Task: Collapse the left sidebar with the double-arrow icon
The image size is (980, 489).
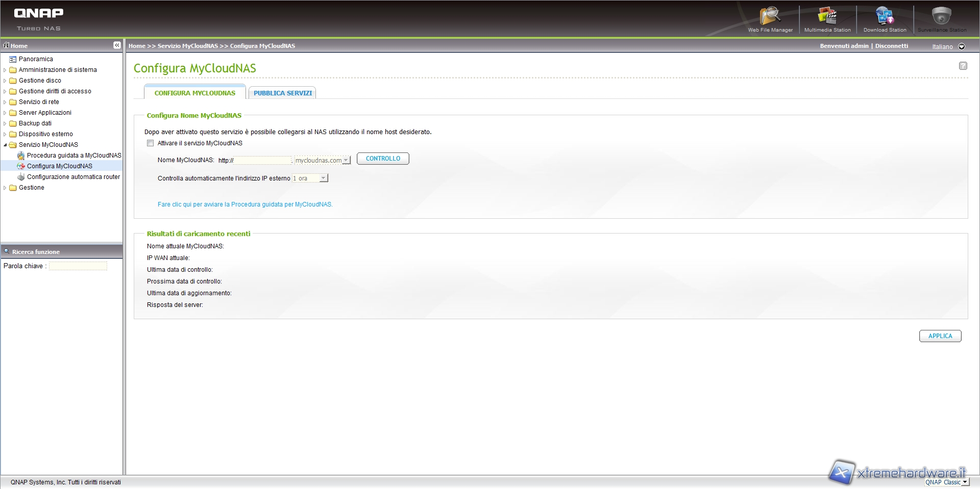Action: 117,45
